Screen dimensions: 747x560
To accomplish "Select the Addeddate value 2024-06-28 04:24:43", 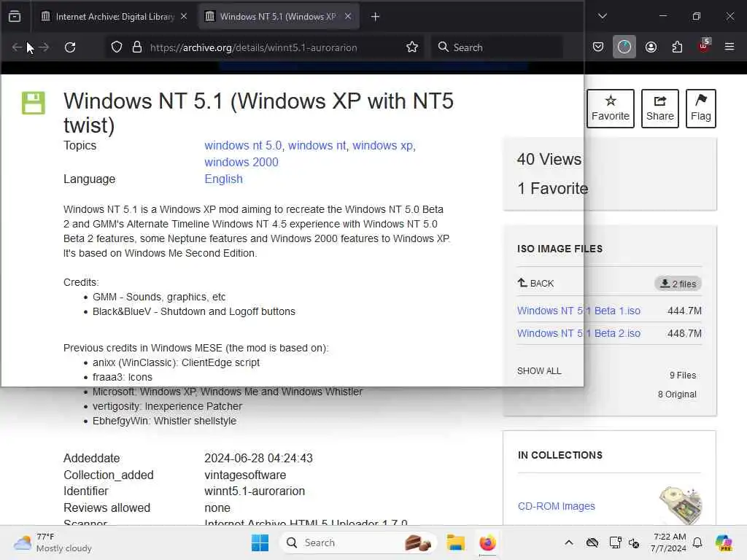I will (x=258, y=458).
